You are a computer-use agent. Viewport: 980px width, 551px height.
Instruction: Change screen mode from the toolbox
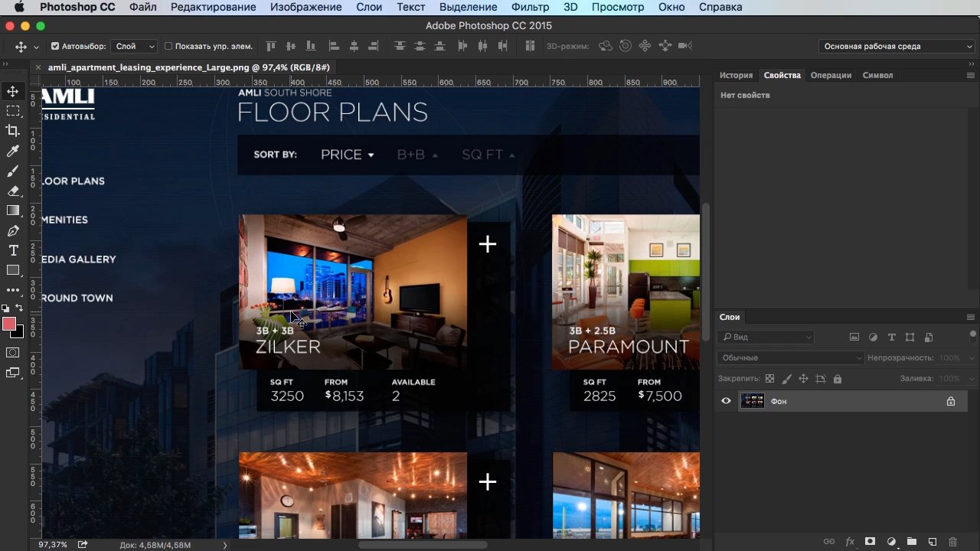point(13,373)
